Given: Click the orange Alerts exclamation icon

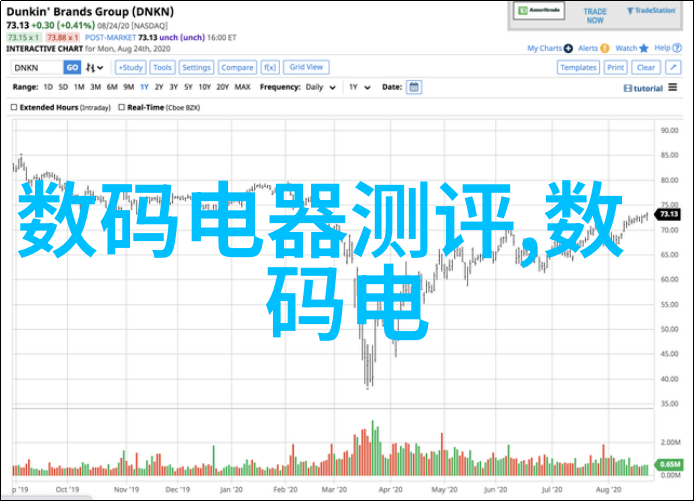Looking at the screenshot, I should (605, 48).
